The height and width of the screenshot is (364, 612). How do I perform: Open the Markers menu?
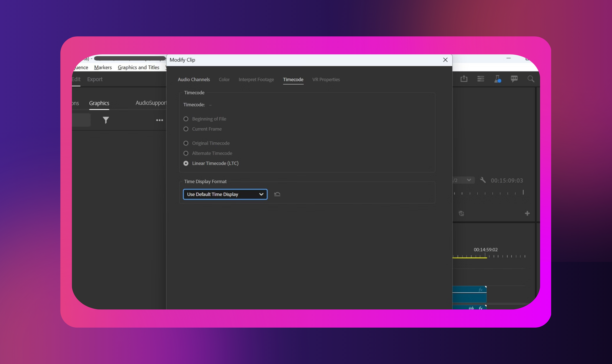tap(103, 67)
